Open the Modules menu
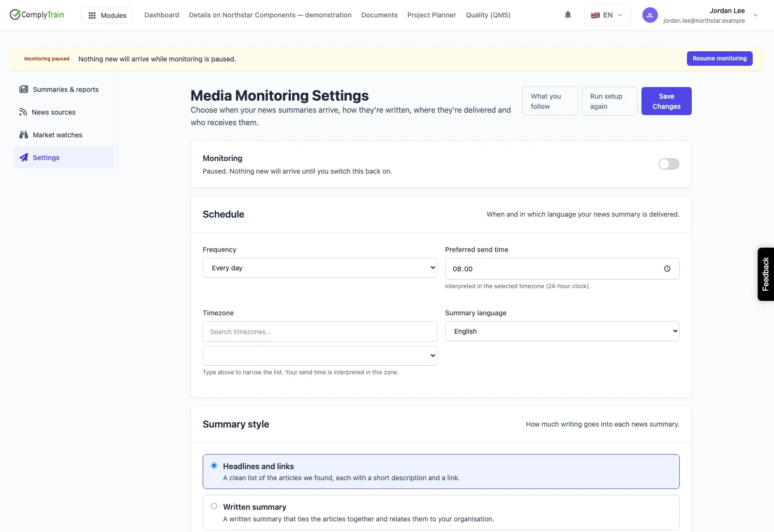This screenshot has height=532, width=774. [x=106, y=15]
